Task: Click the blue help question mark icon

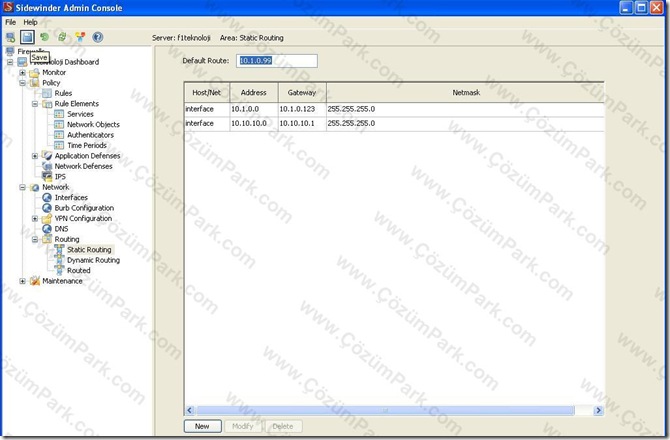Action: click(97, 37)
